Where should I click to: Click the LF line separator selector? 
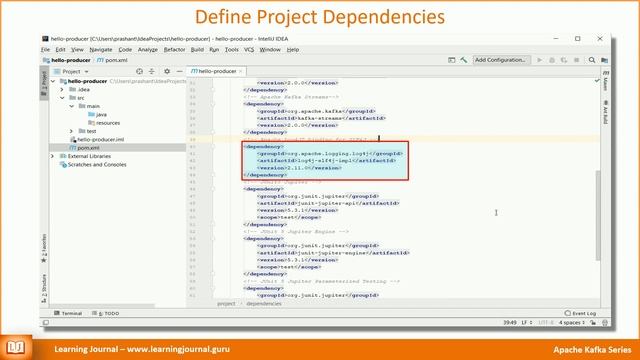point(527,322)
